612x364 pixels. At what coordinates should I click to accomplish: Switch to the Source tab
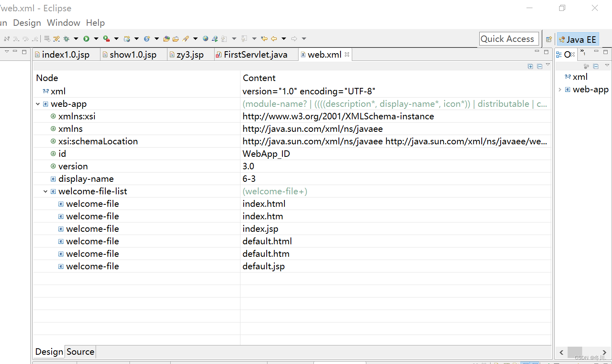pos(80,352)
